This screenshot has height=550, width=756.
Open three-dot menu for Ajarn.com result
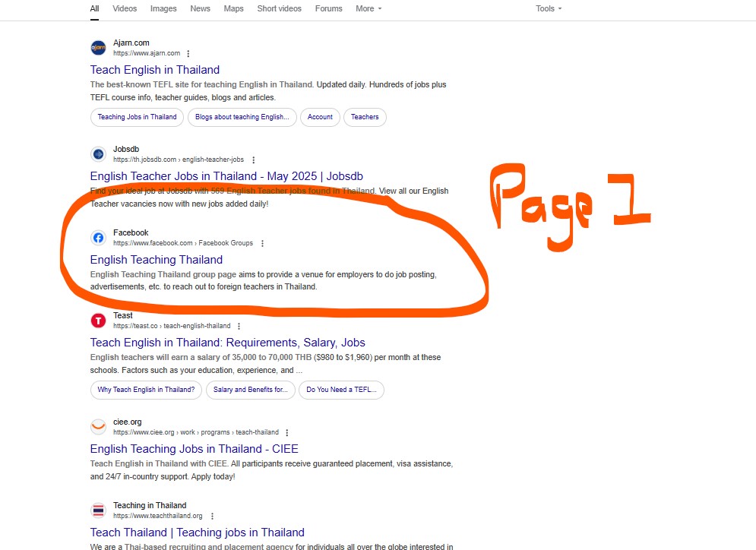[188, 53]
